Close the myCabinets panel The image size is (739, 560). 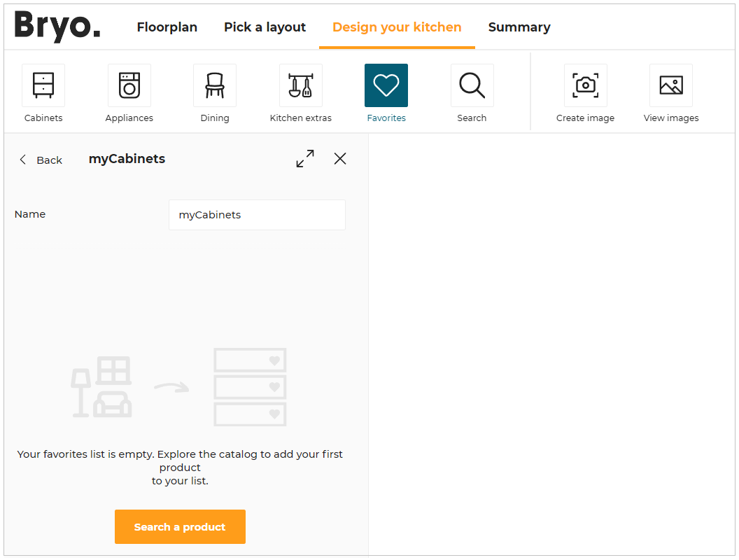340,159
